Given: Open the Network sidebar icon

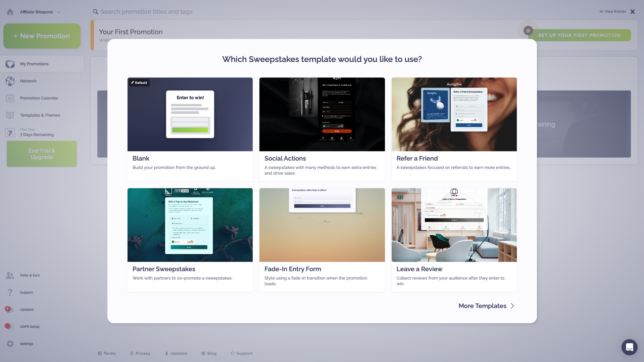Looking at the screenshot, I should click(x=10, y=81).
